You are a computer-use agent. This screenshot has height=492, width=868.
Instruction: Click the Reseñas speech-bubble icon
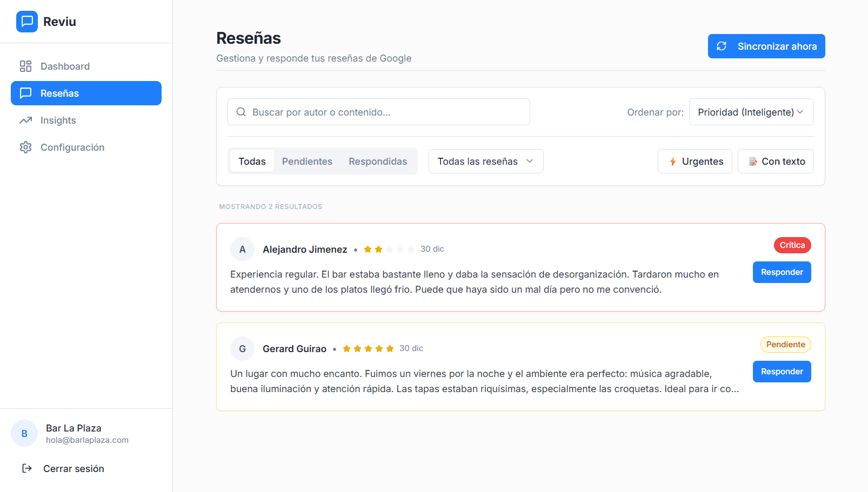click(25, 93)
